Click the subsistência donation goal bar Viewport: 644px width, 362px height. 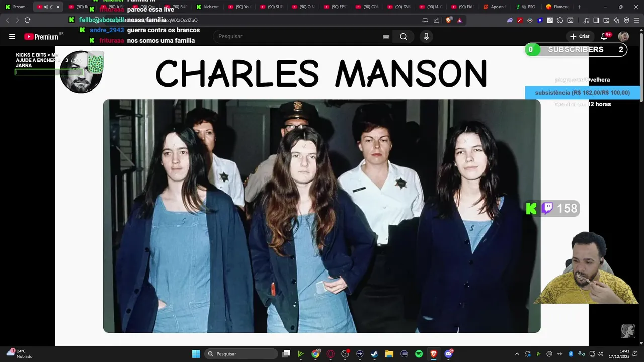tap(582, 93)
